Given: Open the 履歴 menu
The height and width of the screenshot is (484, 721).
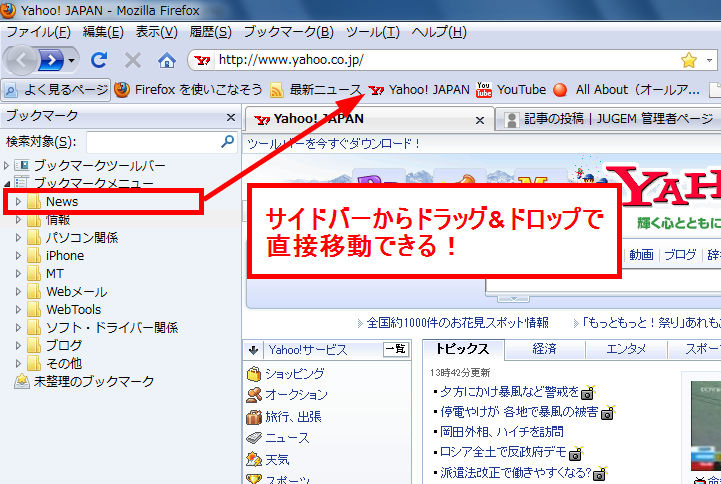Looking at the screenshot, I should coord(211,32).
